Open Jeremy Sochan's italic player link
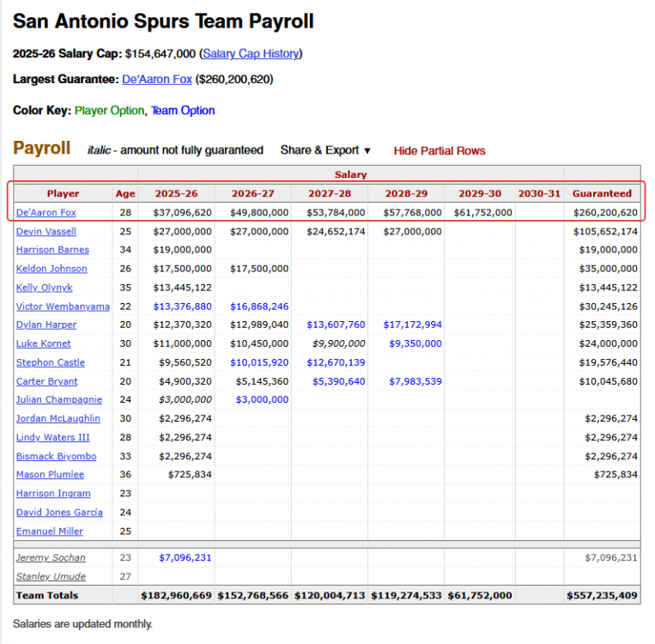Screen dimensions: 655x644 [51, 557]
